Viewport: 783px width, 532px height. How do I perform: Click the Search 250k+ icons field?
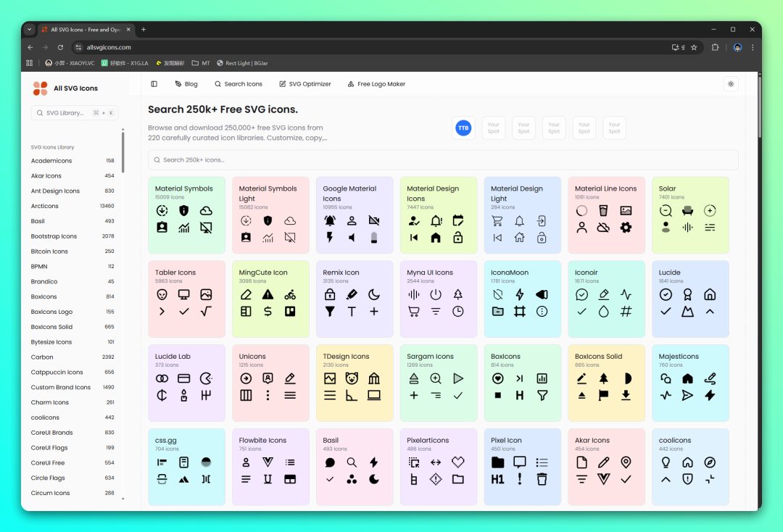(443, 160)
